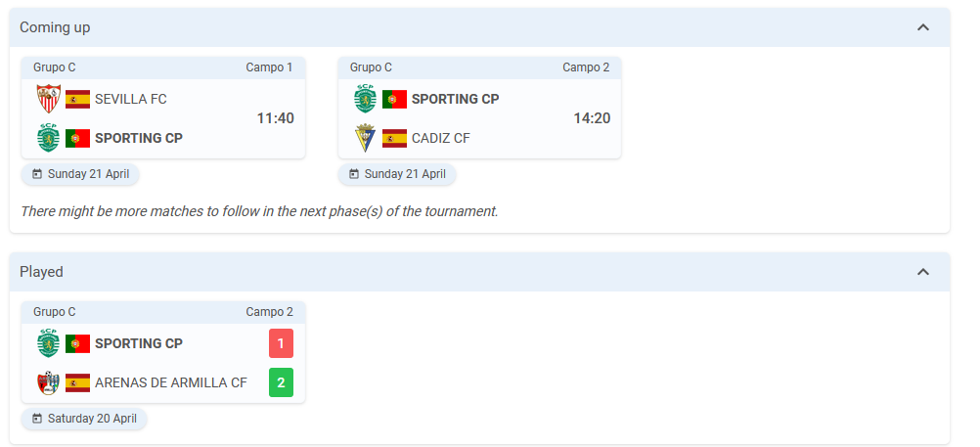This screenshot has width=980, height=447.
Task: Open the CADIZ CF team link
Action: pyautogui.click(x=441, y=138)
